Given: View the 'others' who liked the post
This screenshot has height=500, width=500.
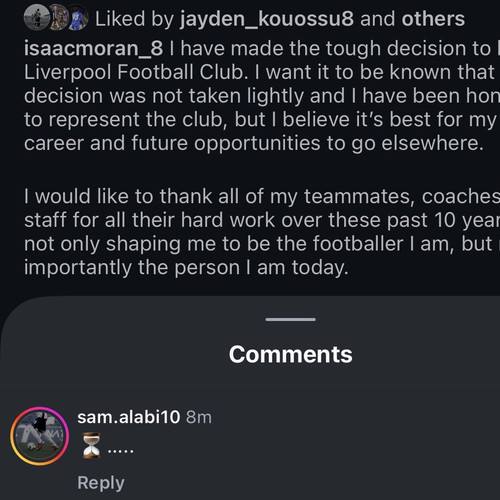Looking at the screenshot, I should [x=433, y=19].
